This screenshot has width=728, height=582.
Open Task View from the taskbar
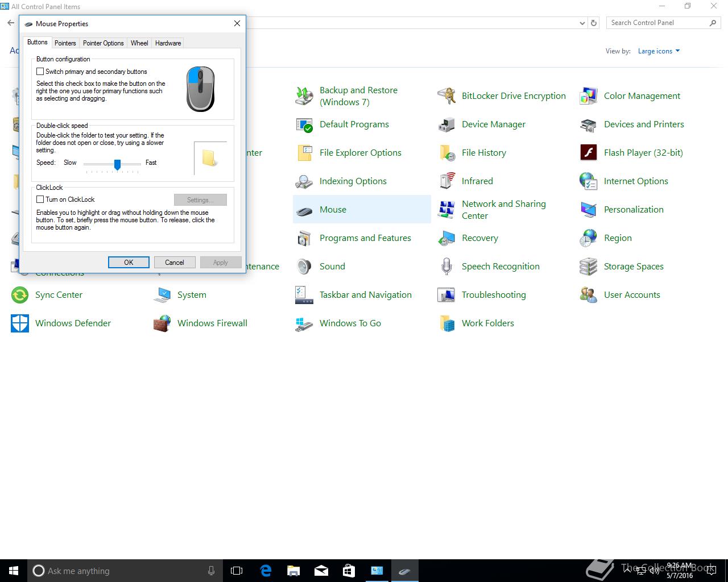tap(237, 571)
